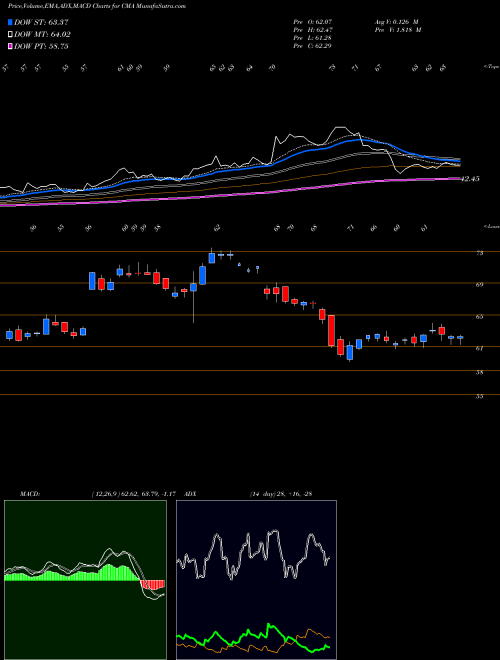Image resolution: width=500 pixels, height=660 pixels.
Task: Click the blue DOW ST legend swatch
Action: click(x=10, y=23)
